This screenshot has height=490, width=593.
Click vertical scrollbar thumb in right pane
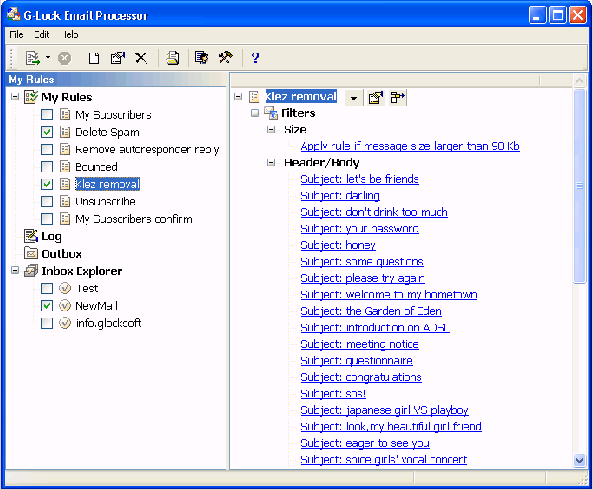579,185
